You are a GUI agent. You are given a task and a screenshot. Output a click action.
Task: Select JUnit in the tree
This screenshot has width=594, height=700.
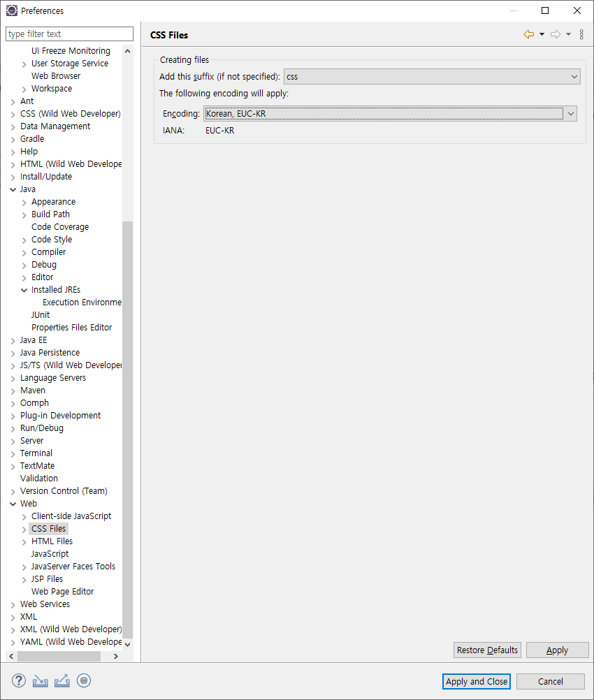[x=41, y=315]
